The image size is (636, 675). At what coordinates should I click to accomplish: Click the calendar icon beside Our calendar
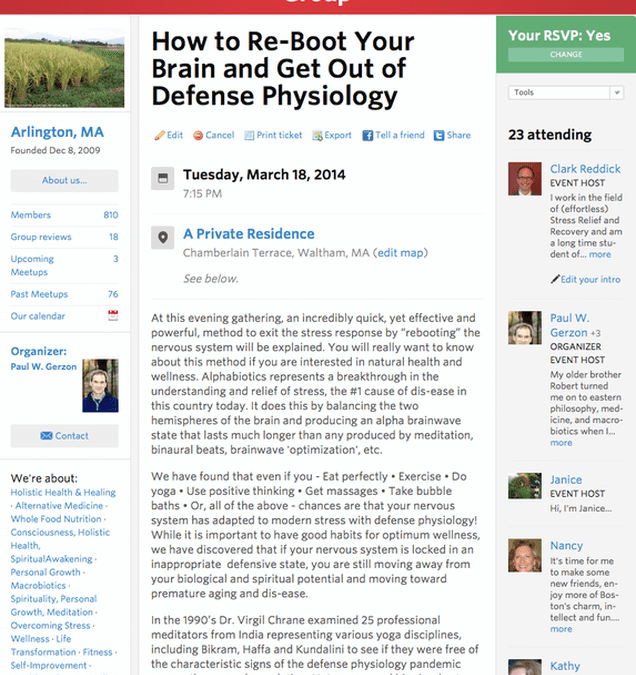[113, 316]
